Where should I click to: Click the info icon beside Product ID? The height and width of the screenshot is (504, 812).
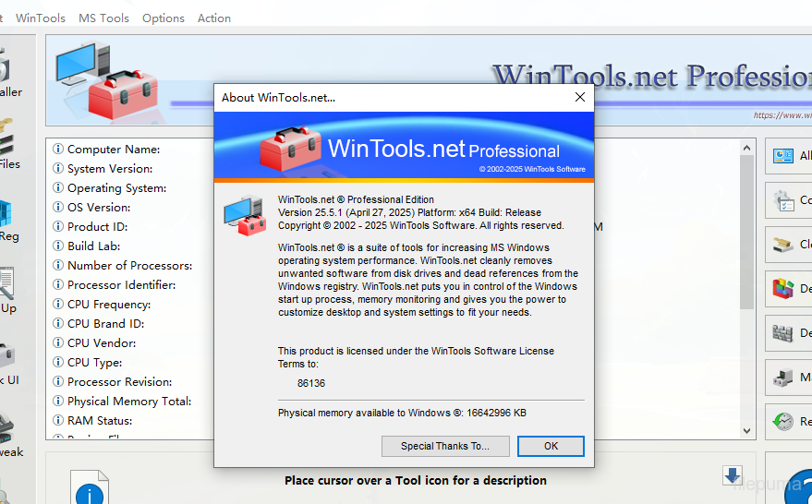click(58, 227)
